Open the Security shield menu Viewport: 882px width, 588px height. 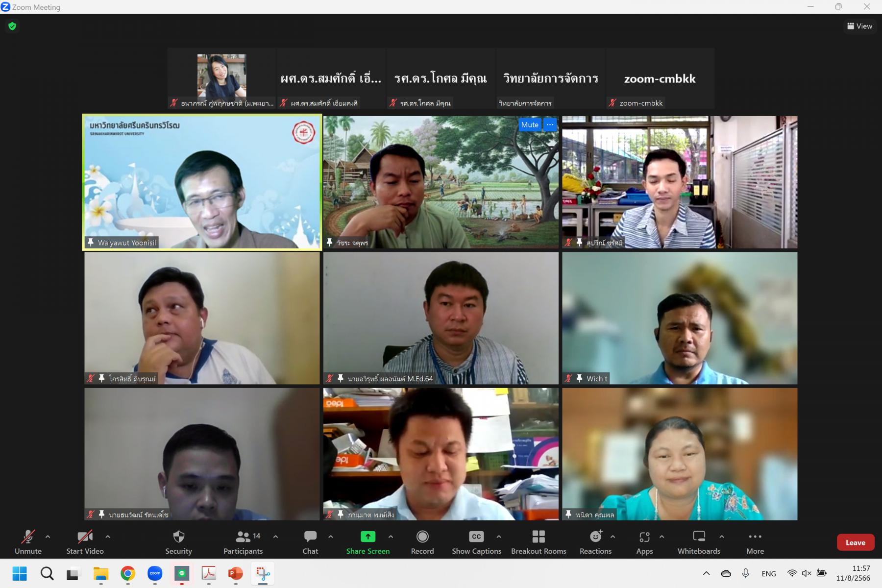coord(178,542)
